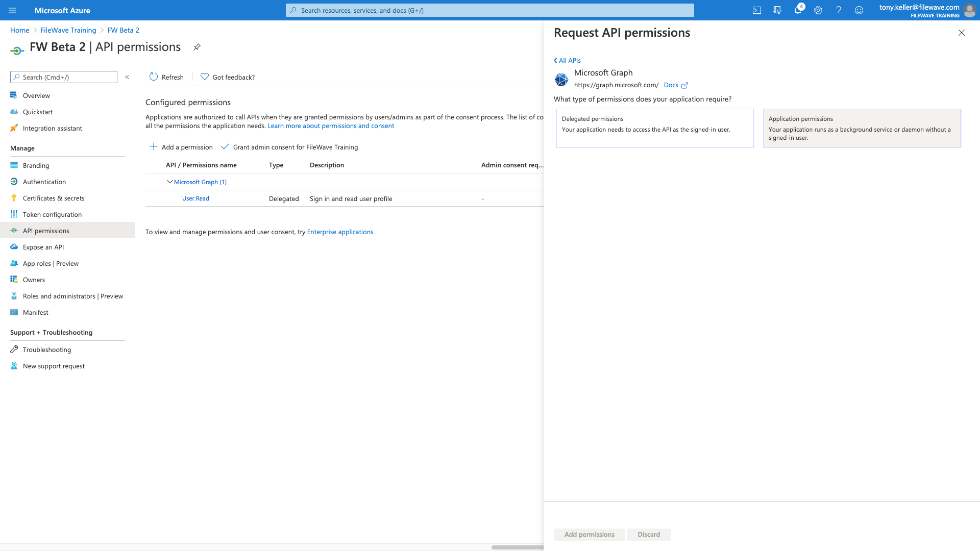The height and width of the screenshot is (551, 980).
Task: Click the horizontal scrollbar at the bottom
Action: (517, 547)
